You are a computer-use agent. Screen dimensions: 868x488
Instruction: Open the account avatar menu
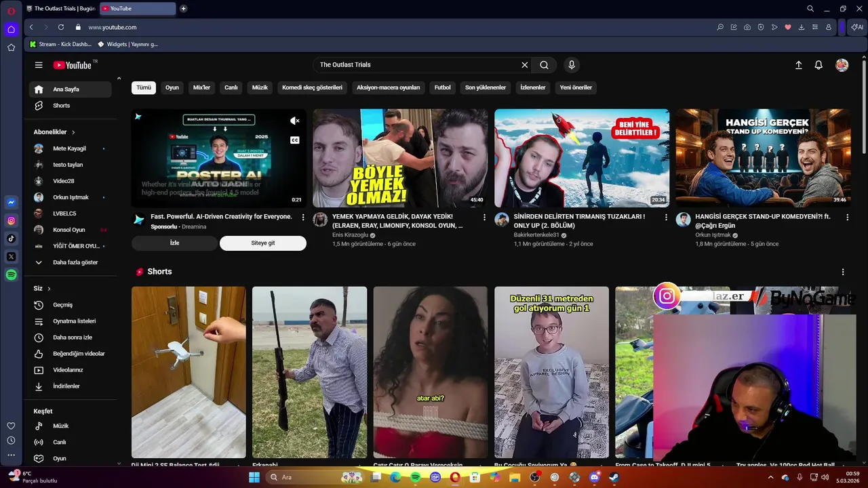tap(842, 65)
